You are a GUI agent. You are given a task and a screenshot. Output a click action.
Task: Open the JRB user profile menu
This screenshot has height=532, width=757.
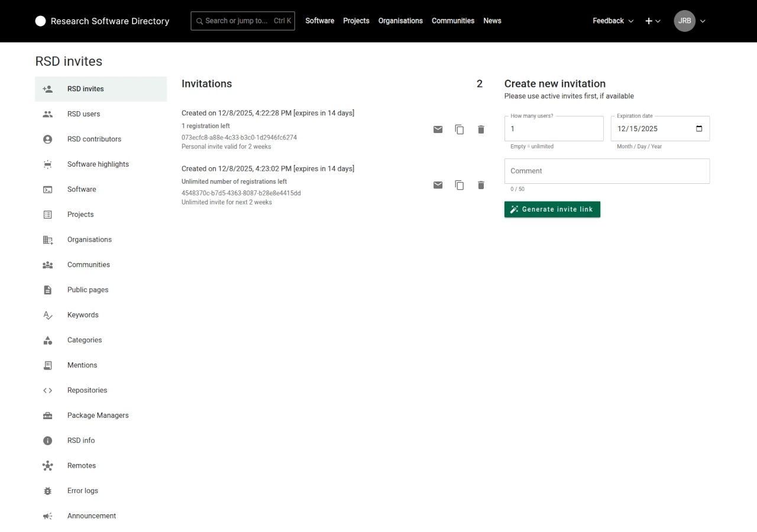pyautogui.click(x=690, y=21)
